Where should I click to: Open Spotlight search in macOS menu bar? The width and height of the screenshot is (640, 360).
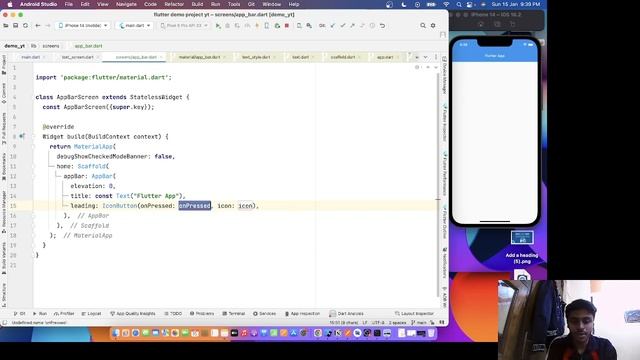pos(459,4)
